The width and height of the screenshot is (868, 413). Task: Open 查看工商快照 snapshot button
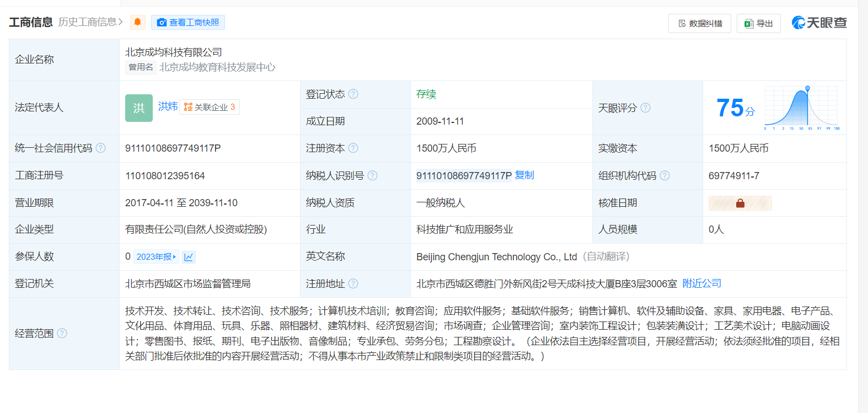click(x=188, y=22)
